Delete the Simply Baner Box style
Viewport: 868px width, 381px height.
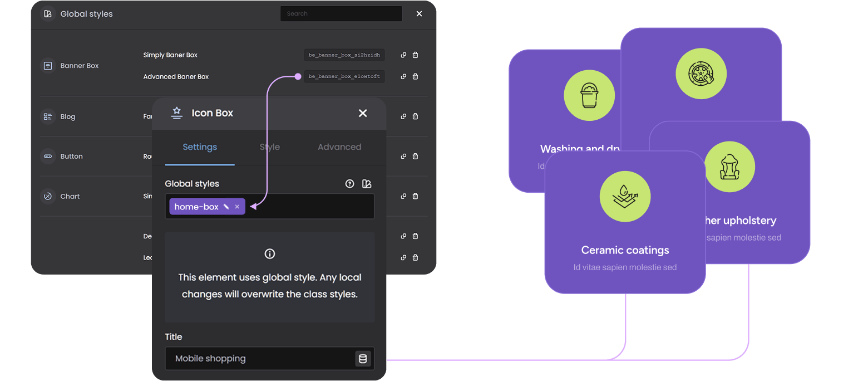coord(415,55)
